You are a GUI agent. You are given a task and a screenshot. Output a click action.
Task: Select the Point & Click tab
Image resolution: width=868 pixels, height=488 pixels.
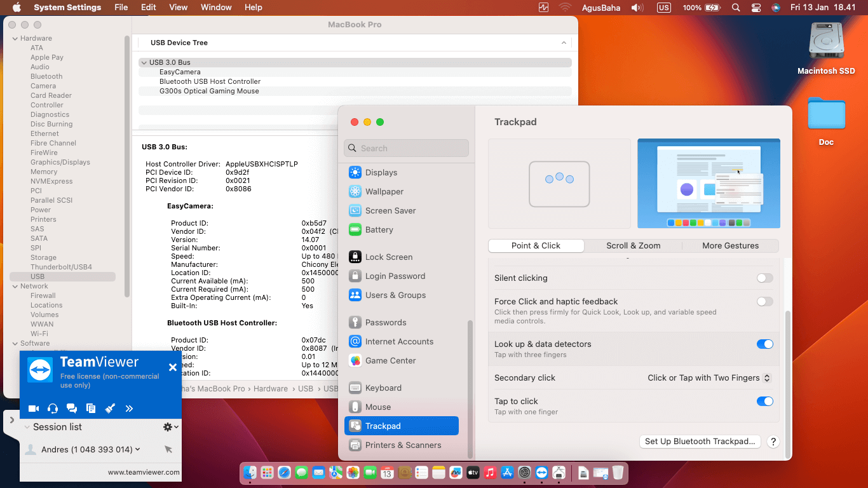[536, 246]
